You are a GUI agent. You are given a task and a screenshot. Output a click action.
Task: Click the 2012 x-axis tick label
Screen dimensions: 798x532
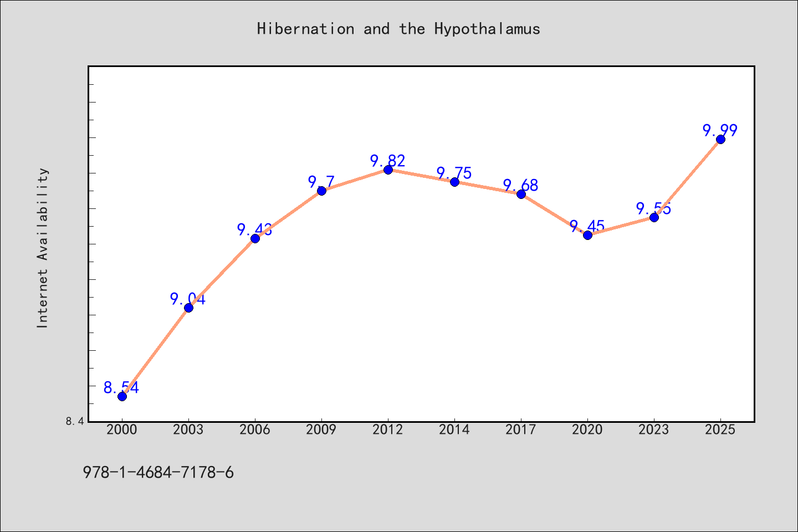pyautogui.click(x=388, y=429)
